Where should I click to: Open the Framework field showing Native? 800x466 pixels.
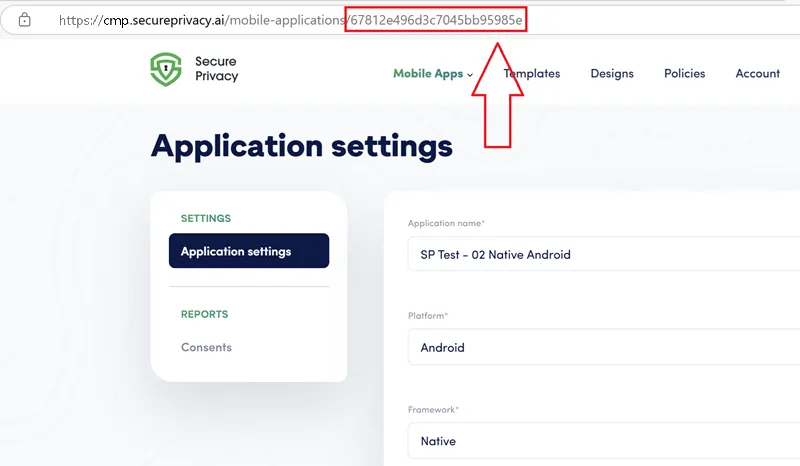[604, 441]
